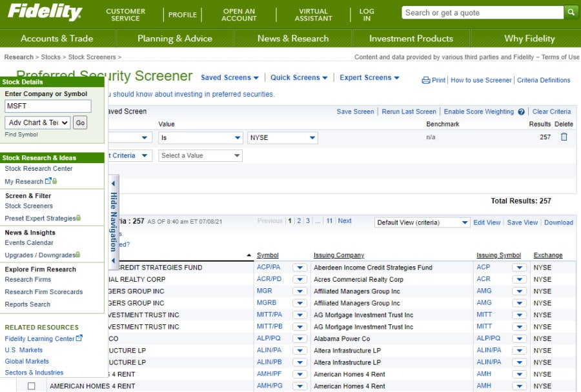Click Clear Criteria link

point(551,112)
